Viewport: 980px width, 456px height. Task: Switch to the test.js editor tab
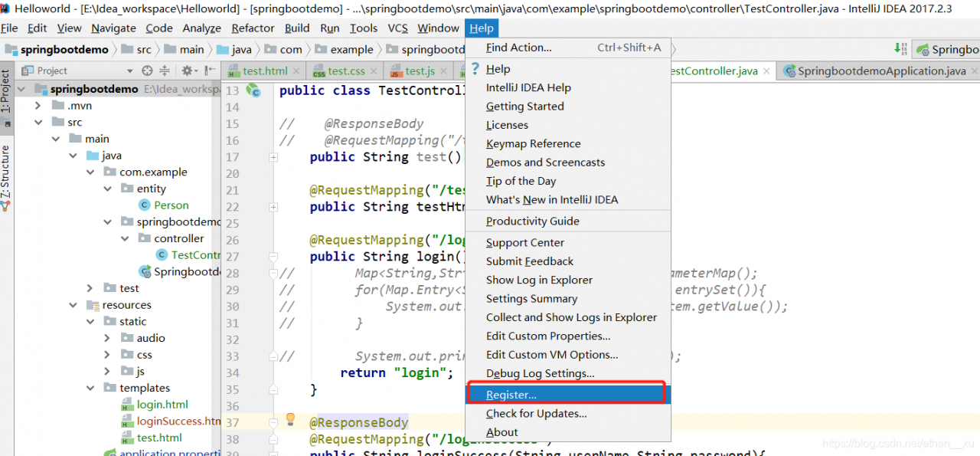(420, 71)
